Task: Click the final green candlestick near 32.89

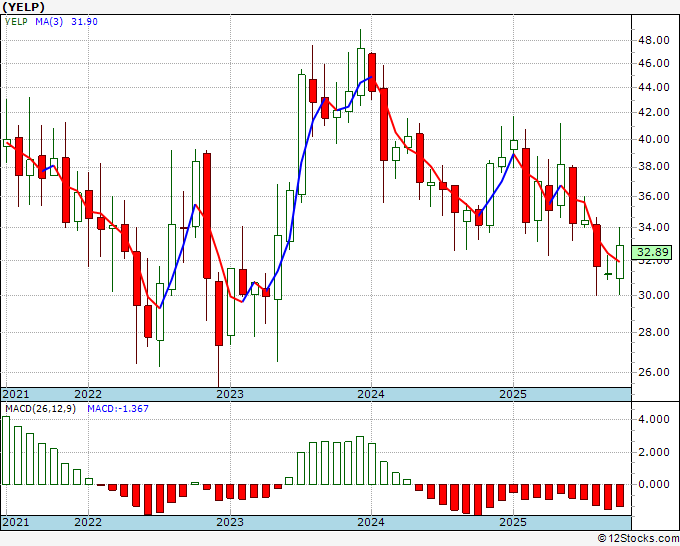Action: [x=620, y=262]
